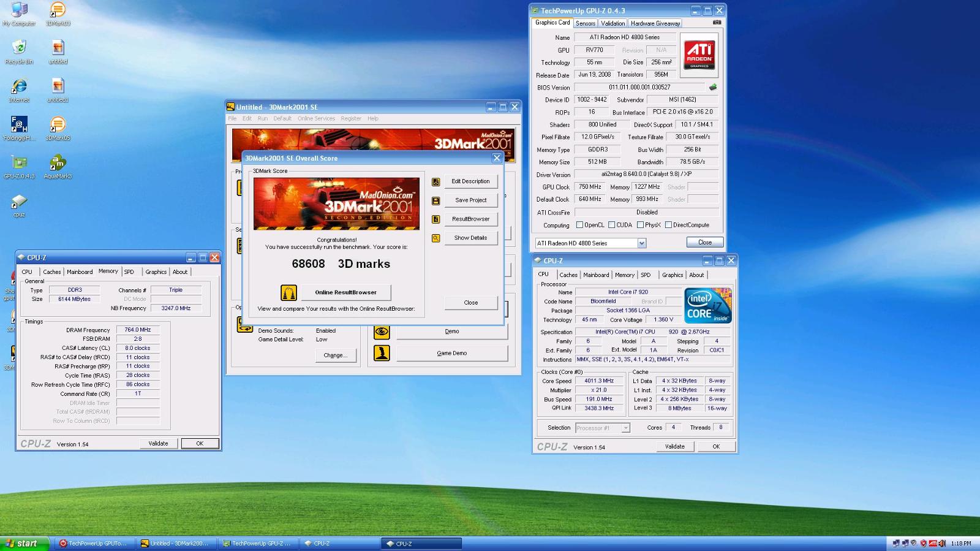Click the BIOS Version field in GPU-Z
The width and height of the screenshot is (980, 551).
coord(639,87)
